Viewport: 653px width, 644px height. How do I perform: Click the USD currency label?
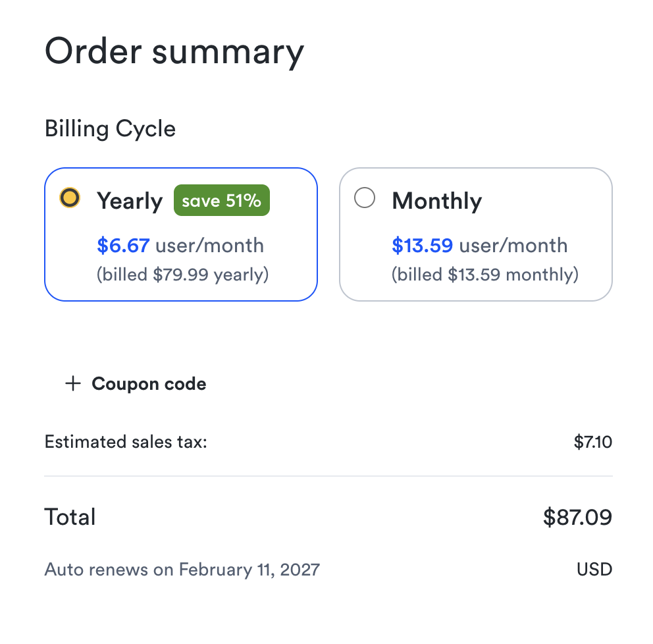coord(594,569)
